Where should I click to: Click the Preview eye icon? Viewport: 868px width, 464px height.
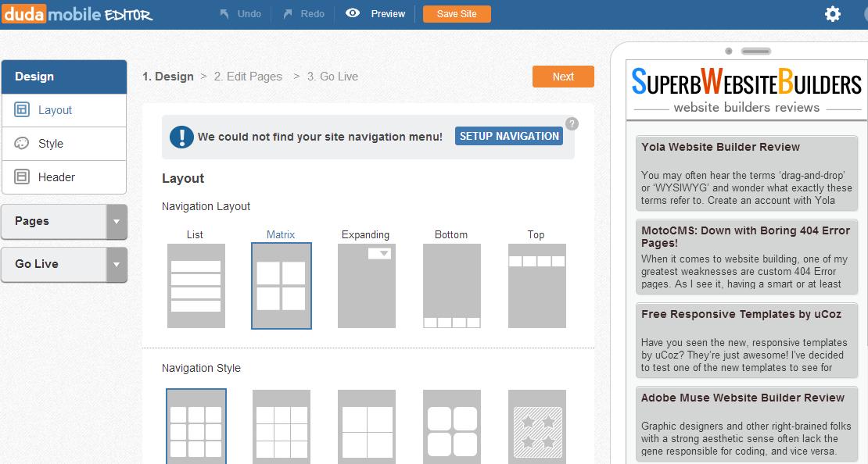pos(353,13)
